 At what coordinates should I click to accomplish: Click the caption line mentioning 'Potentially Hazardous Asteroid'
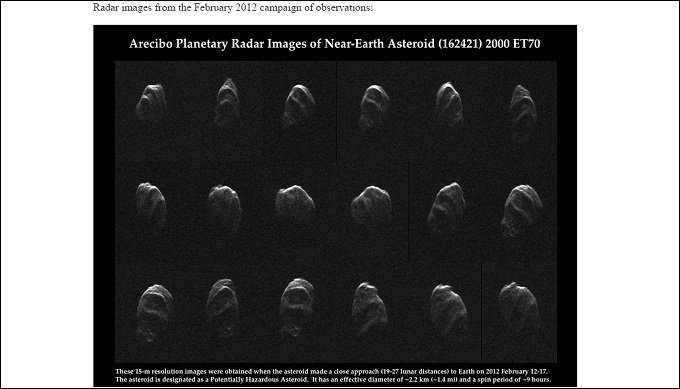333,379
